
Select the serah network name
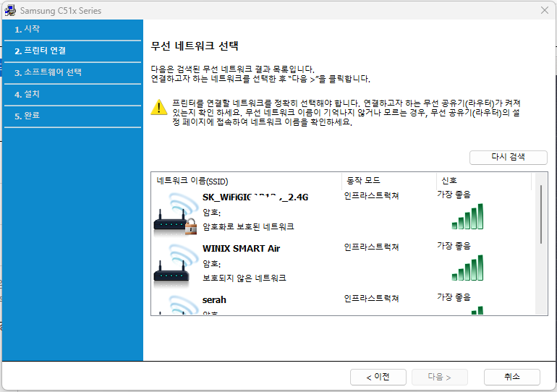click(x=214, y=300)
